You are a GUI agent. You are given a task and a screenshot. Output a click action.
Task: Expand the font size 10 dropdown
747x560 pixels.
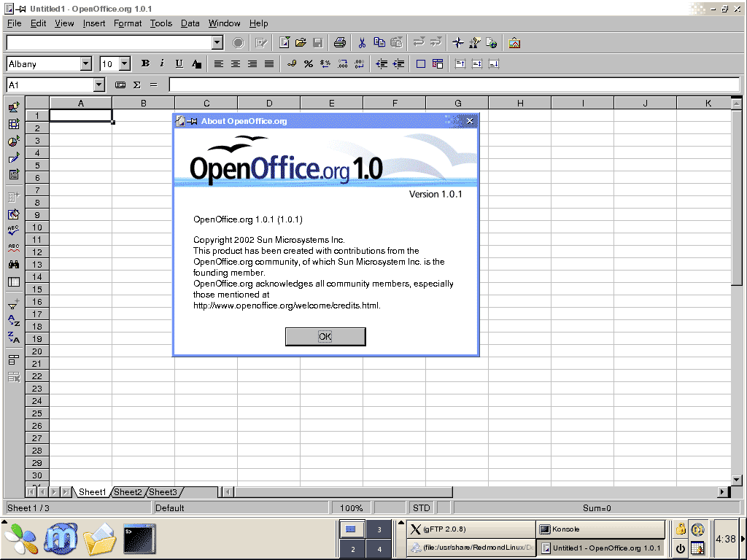point(125,63)
